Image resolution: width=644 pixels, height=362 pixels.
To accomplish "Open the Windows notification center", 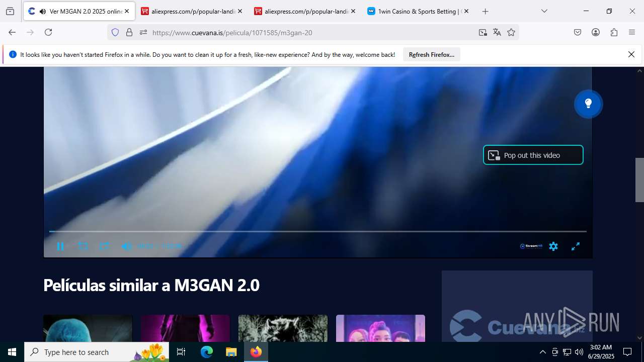I will click(627, 352).
